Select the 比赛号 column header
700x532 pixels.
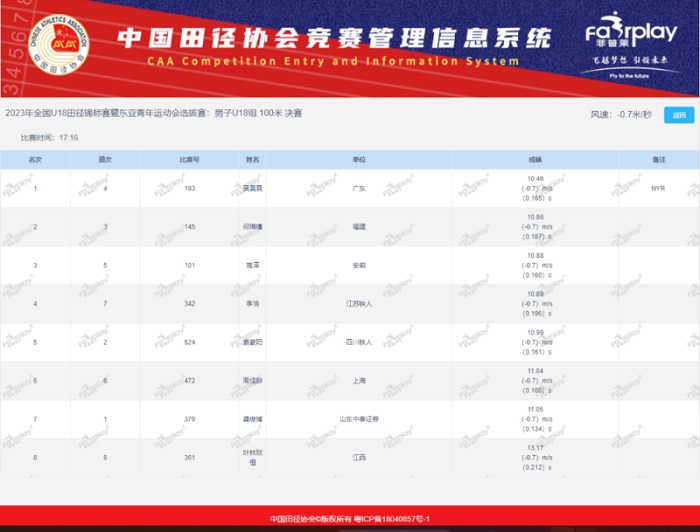pos(189,160)
